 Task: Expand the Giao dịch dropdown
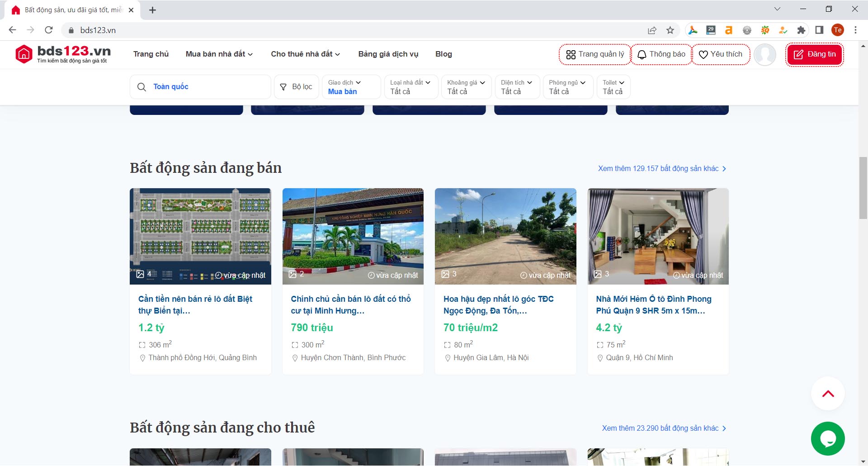(351, 87)
